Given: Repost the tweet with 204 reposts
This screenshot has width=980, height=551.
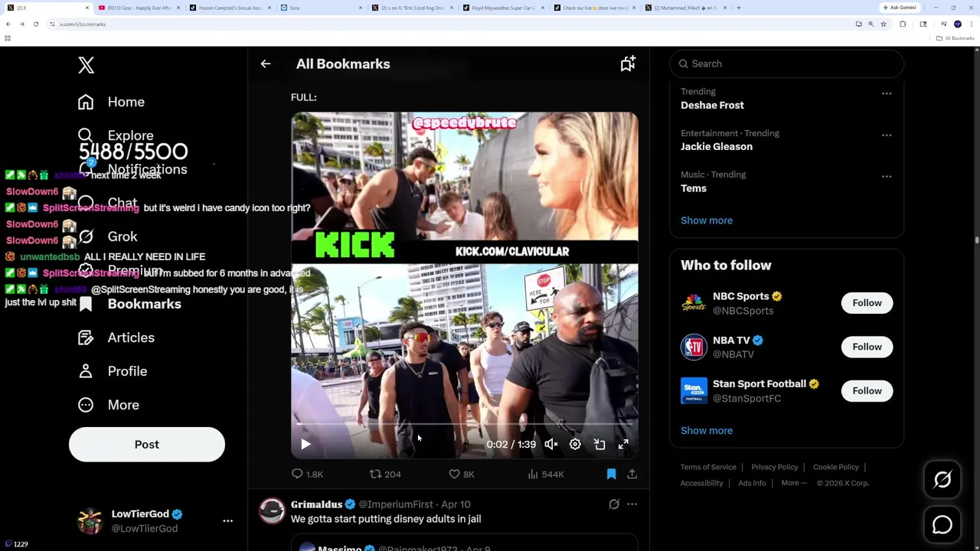Looking at the screenshot, I should point(385,474).
